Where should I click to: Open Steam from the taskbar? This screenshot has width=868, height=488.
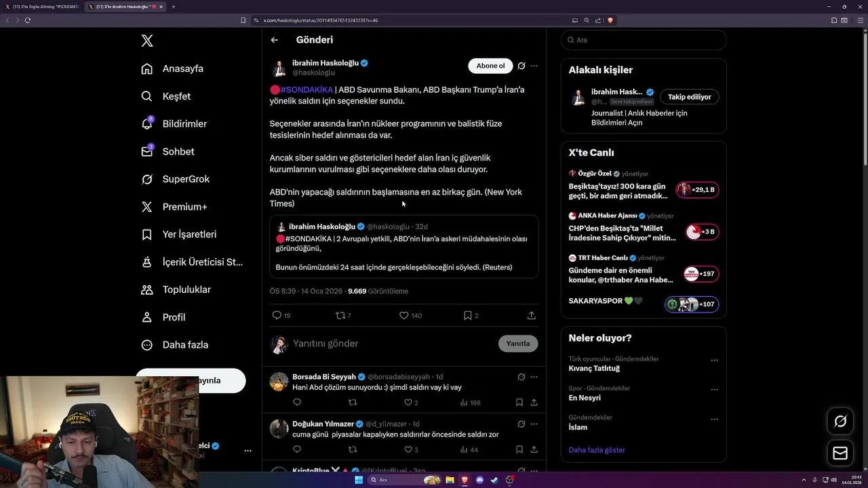pyautogui.click(x=494, y=480)
